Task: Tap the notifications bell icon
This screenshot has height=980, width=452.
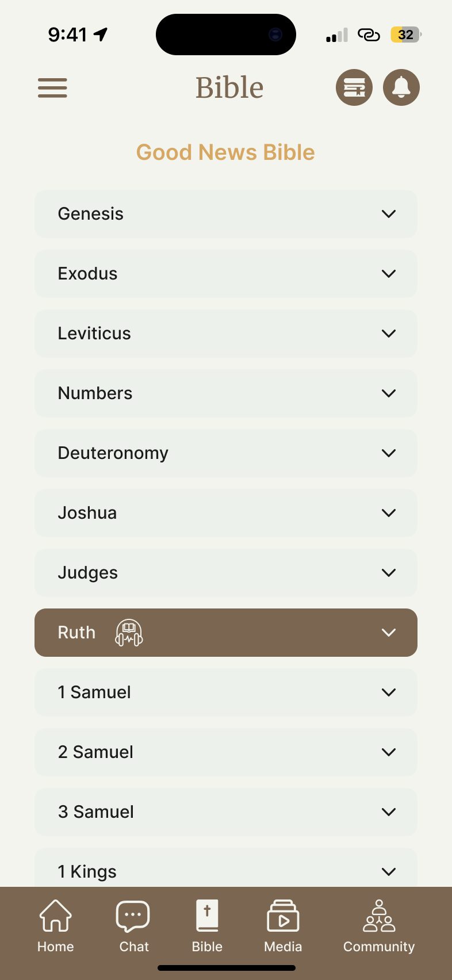Action: pyautogui.click(x=401, y=88)
